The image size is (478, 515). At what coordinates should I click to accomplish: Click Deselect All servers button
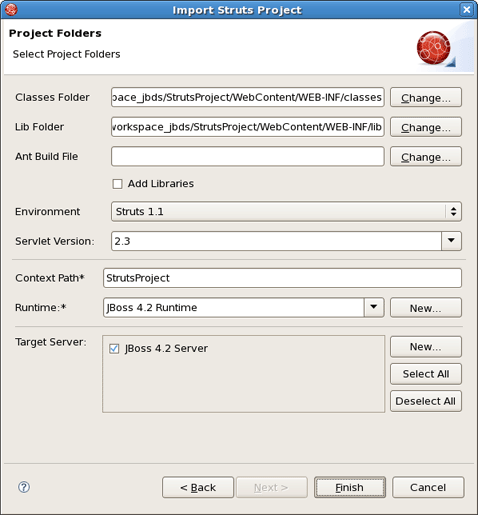pos(426,401)
